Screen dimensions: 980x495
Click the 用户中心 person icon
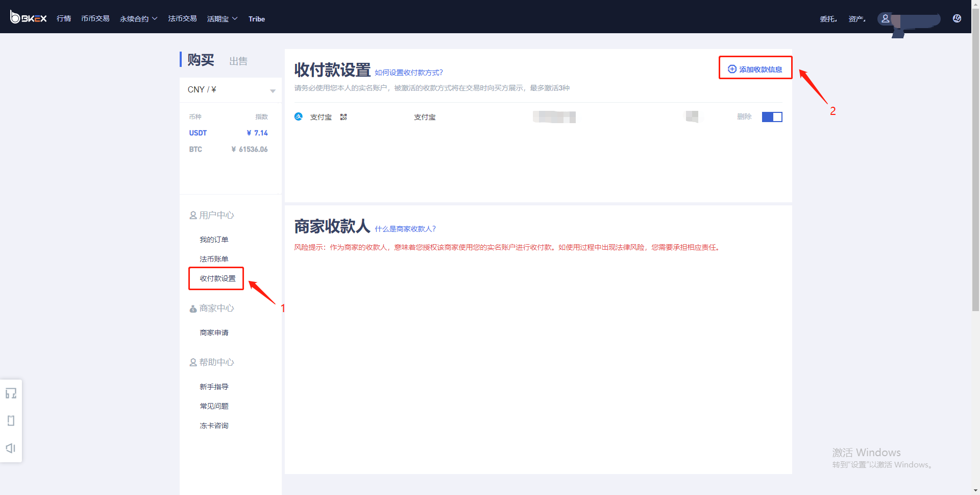tap(193, 216)
